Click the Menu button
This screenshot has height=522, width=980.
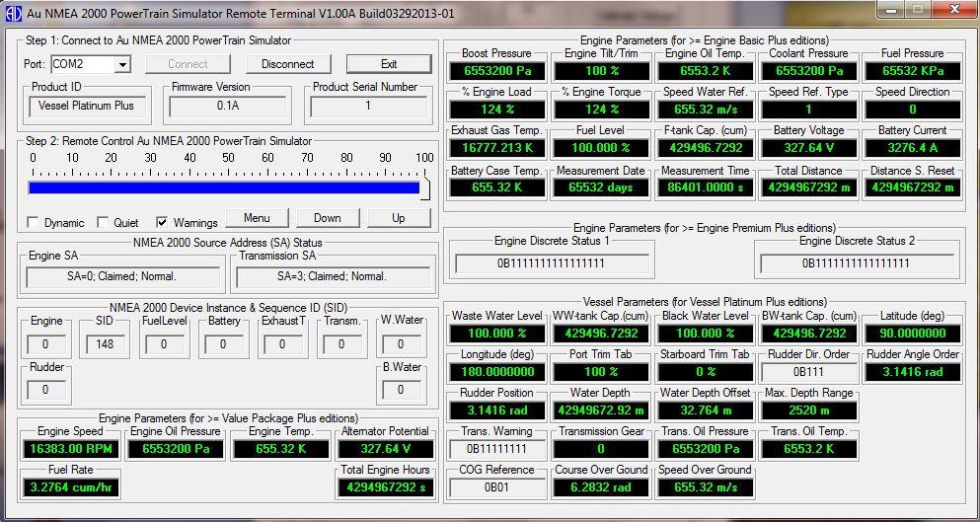click(x=257, y=218)
